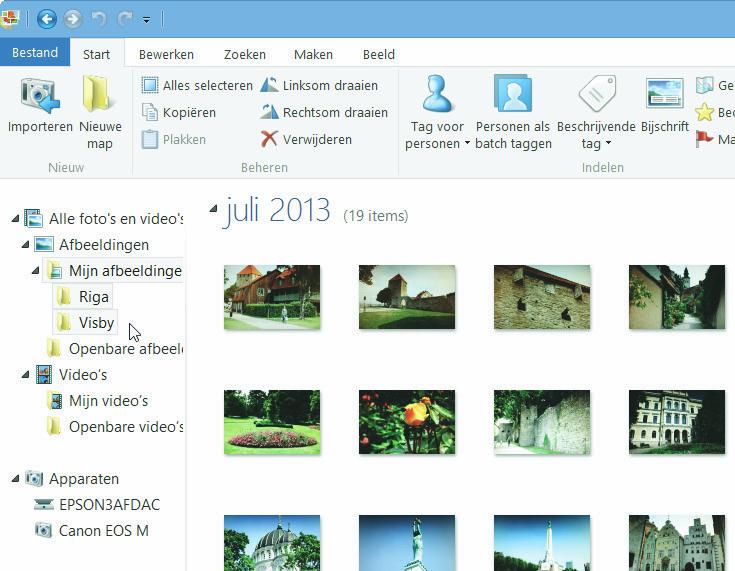Select the stone wall close-up photo

click(542, 297)
